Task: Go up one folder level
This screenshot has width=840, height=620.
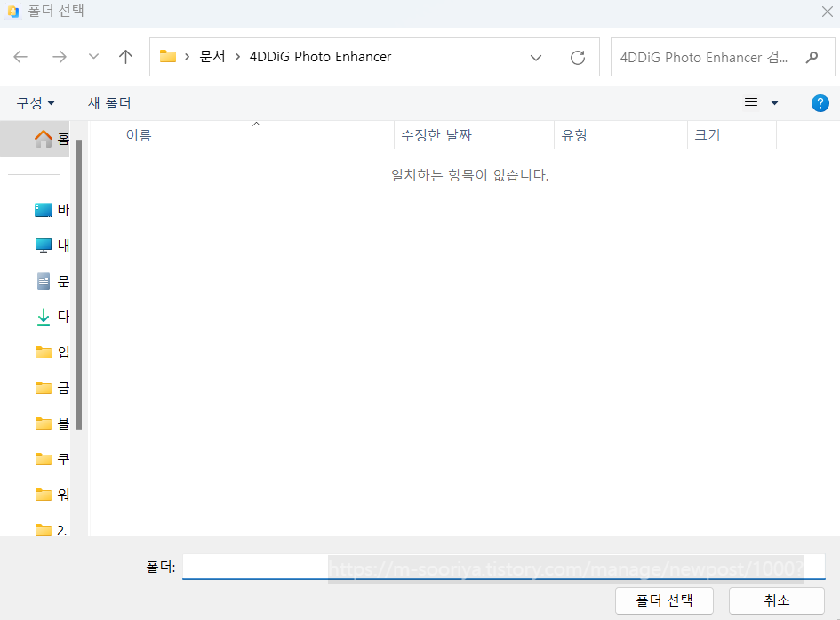Action: [126, 57]
